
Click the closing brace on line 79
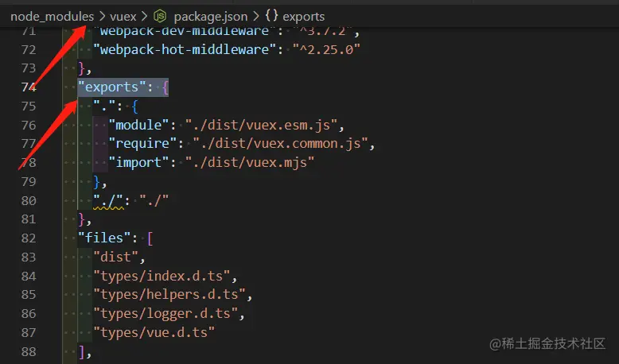coord(97,181)
